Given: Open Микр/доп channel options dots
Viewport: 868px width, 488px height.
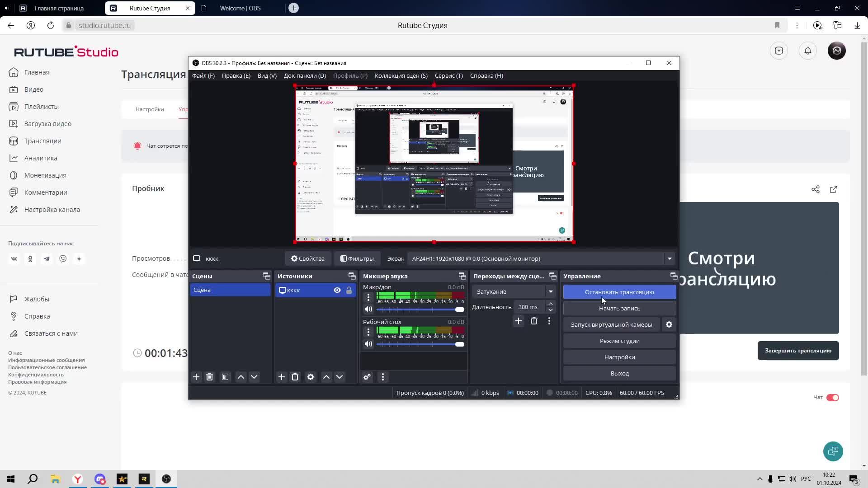Looking at the screenshot, I should click(x=368, y=297).
